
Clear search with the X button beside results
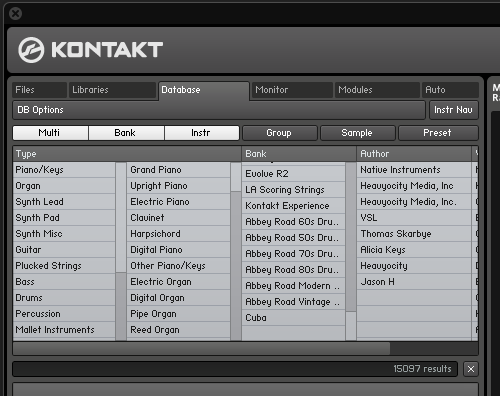[471, 369]
